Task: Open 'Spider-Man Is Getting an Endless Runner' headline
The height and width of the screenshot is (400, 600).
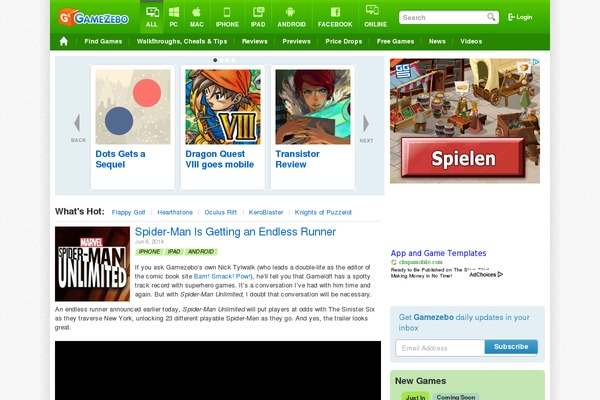Action: click(235, 232)
